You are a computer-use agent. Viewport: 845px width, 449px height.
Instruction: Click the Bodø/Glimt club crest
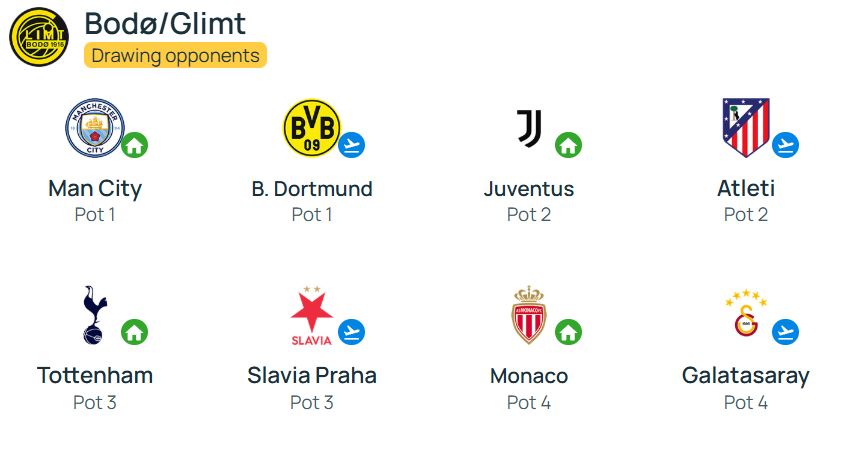click(x=39, y=37)
